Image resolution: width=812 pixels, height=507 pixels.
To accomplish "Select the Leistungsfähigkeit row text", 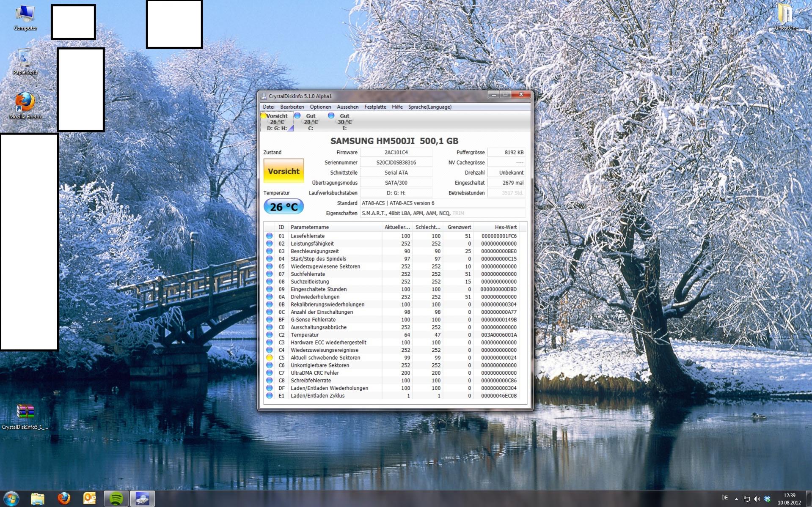I will (312, 244).
